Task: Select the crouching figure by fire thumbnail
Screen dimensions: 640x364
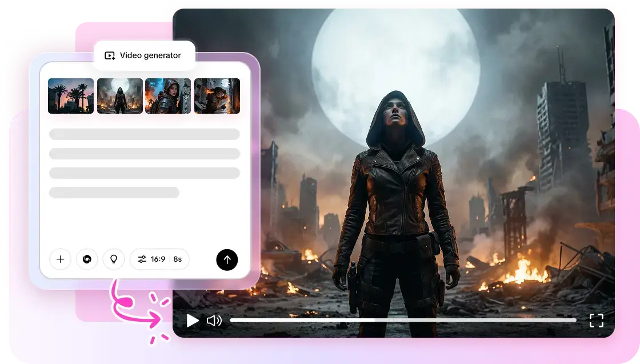Action: [217, 96]
